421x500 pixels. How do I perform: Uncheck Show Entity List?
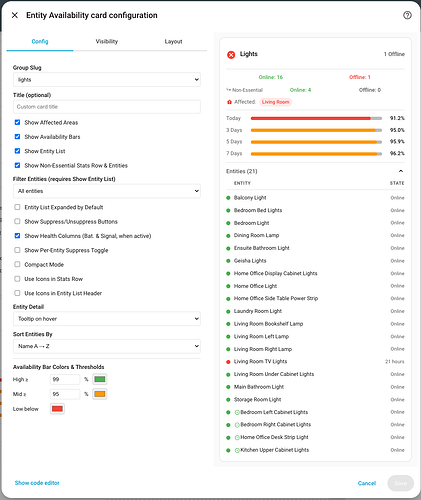[17, 151]
